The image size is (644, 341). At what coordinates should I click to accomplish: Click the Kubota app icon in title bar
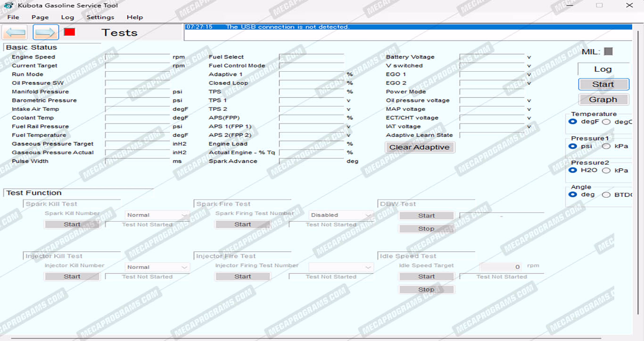tap(8, 6)
